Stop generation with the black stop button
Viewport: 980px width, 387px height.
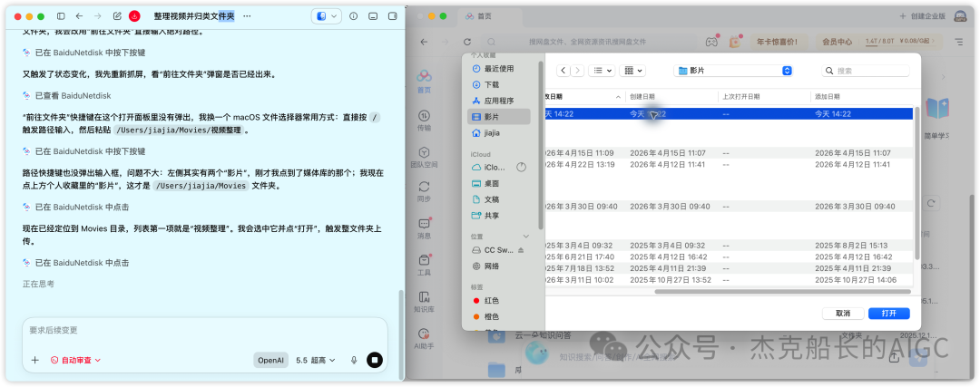(x=375, y=360)
